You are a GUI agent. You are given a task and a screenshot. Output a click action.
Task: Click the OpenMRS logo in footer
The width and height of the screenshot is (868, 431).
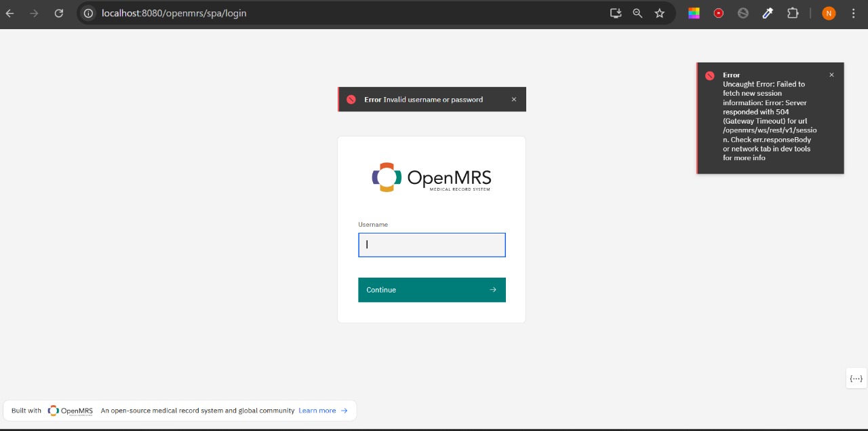pyautogui.click(x=71, y=411)
